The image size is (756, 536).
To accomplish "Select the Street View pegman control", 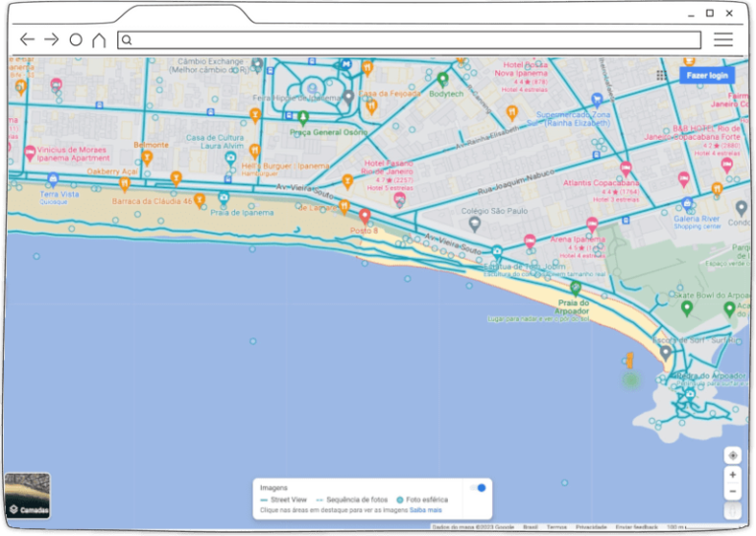I will pos(732,510).
